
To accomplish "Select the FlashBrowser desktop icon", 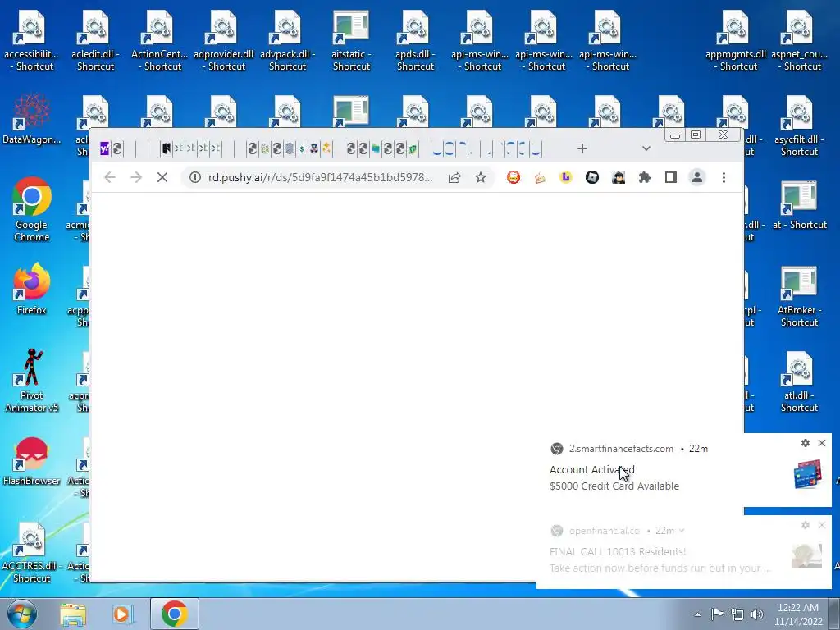I will coord(32,461).
